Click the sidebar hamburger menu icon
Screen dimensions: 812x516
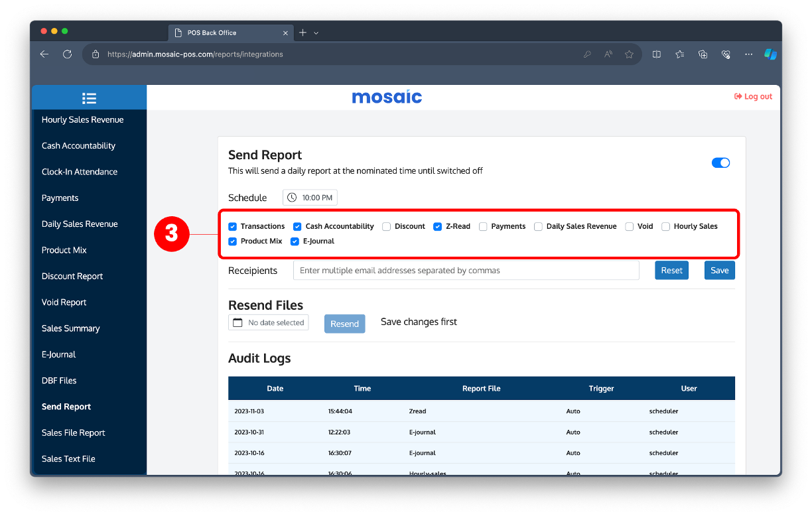point(89,97)
